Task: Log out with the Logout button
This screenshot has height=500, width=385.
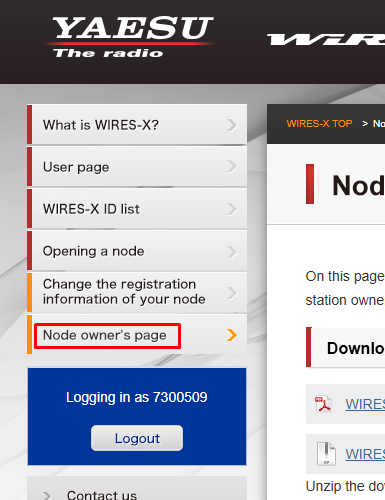Action: tap(137, 438)
